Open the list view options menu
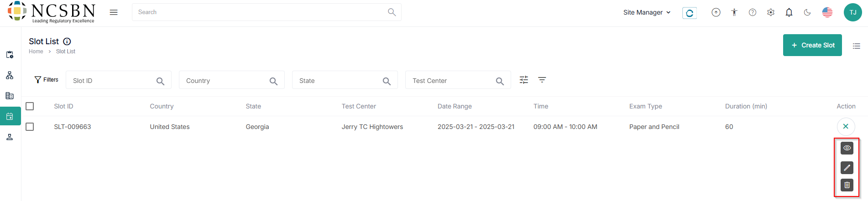The width and height of the screenshot is (868, 201). point(857,46)
